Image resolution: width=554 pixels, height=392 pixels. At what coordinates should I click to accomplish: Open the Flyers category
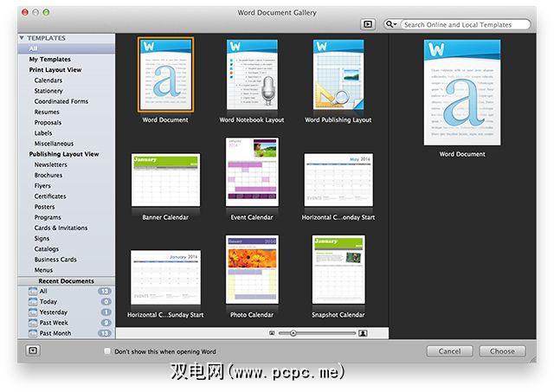pos(42,186)
